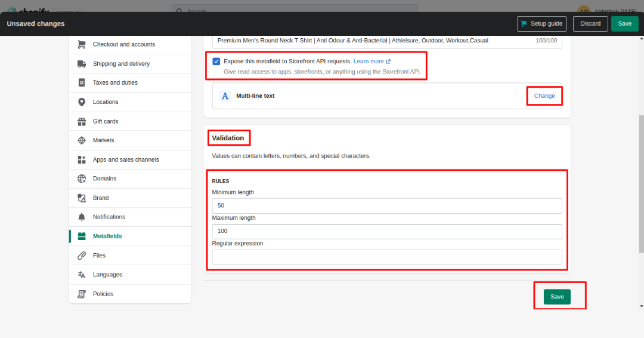The height and width of the screenshot is (338, 644).
Task: Open Apps and sales channels
Action: point(130,159)
